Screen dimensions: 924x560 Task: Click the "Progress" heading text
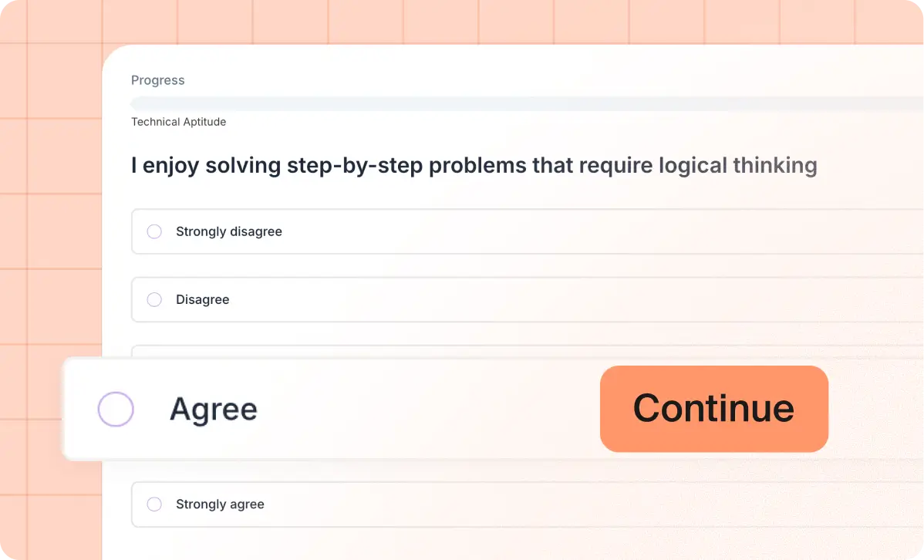tap(158, 80)
